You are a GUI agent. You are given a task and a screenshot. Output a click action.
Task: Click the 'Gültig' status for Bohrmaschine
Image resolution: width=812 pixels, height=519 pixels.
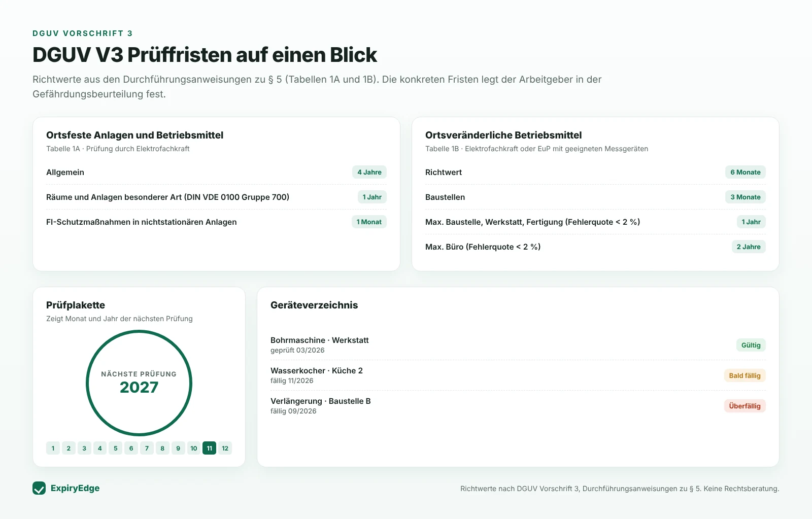[x=751, y=345]
